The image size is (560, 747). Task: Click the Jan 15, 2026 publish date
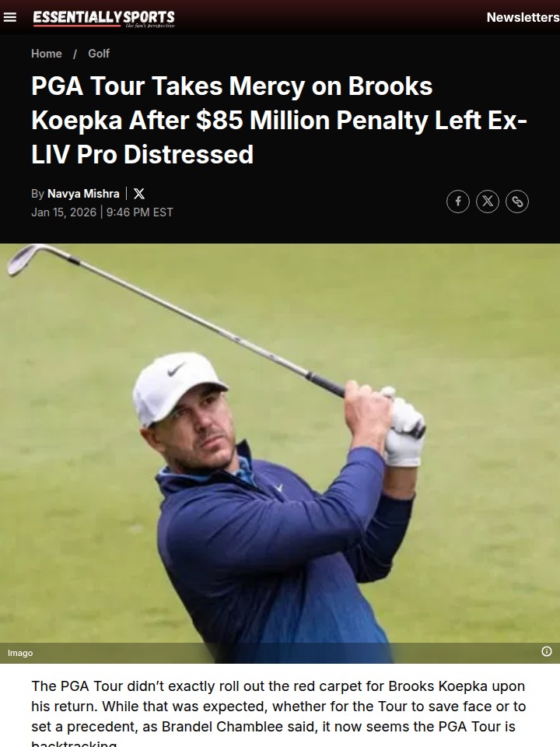[64, 212]
